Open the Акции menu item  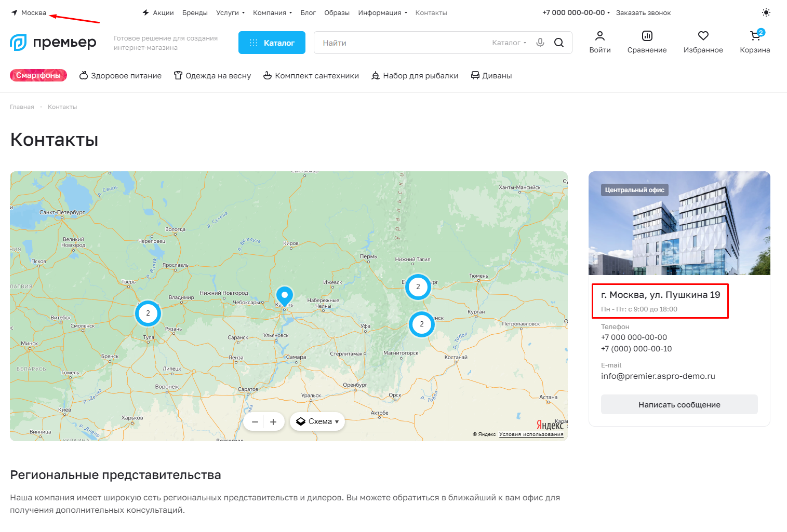[163, 12]
